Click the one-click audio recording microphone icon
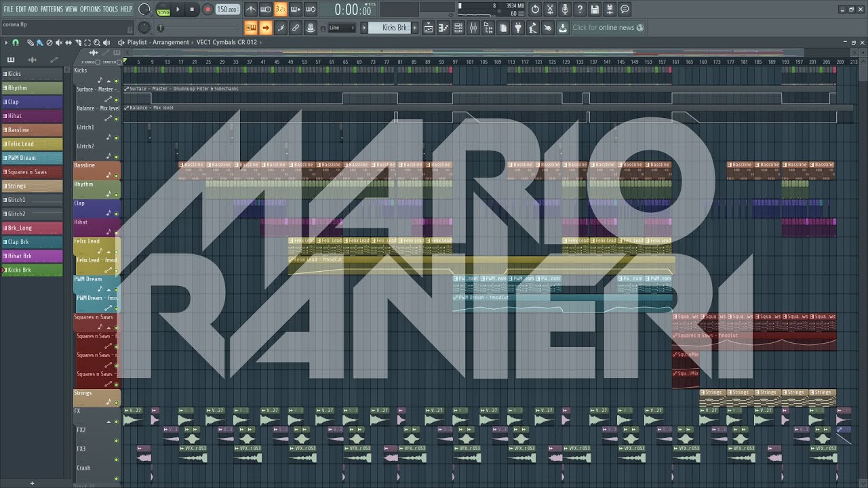Viewport: 868px width, 488px height. pos(565,9)
